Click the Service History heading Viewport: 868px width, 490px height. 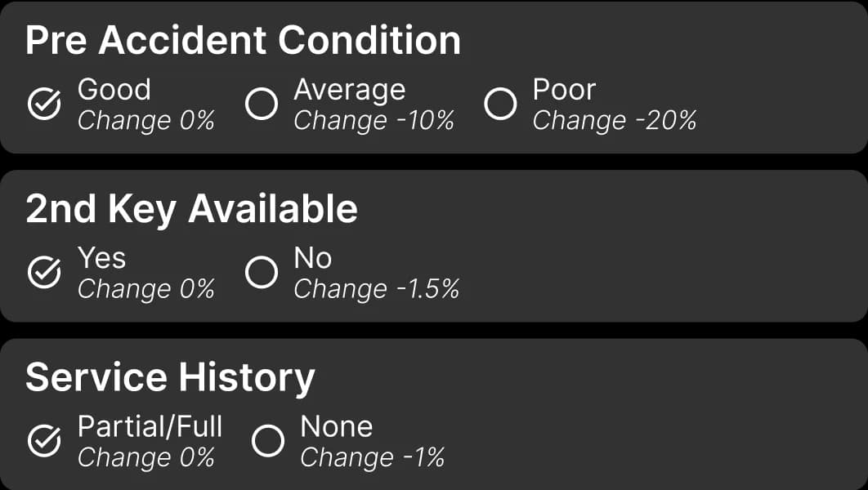(x=170, y=377)
